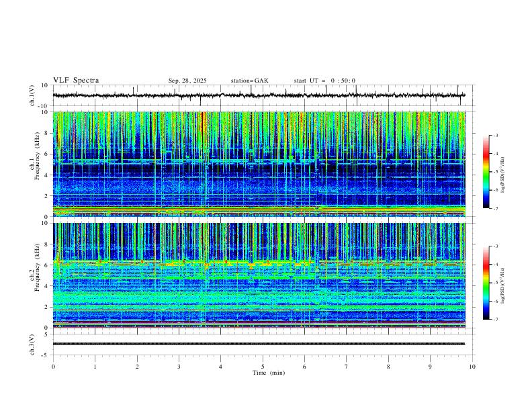Click the "ch.3(V)" axis label
The width and height of the screenshot is (532, 411).
[32, 345]
